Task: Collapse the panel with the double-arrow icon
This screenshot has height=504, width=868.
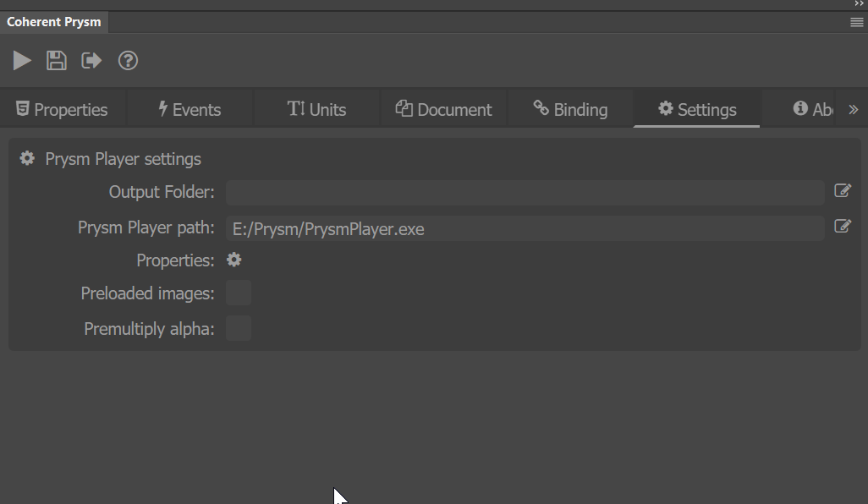Action: pos(860,4)
